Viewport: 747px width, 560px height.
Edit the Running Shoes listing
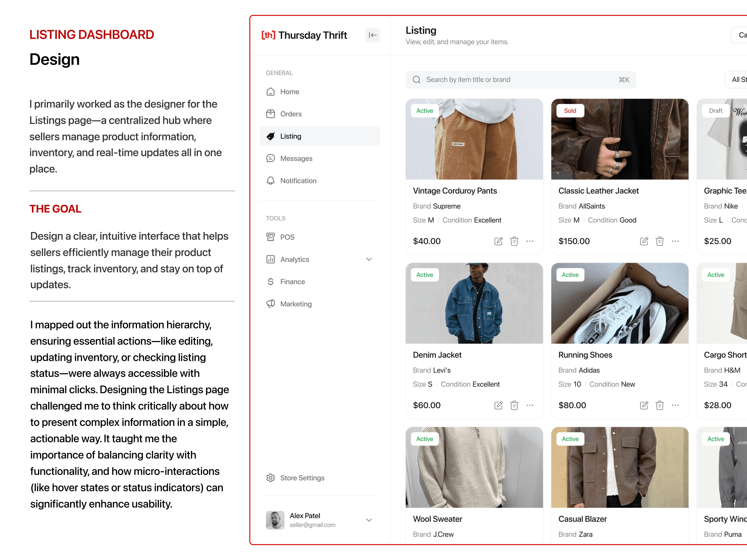tap(644, 405)
